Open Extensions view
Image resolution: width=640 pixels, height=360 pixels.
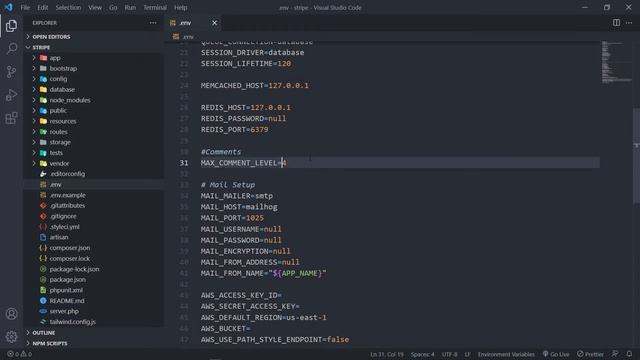pyautogui.click(x=11, y=118)
